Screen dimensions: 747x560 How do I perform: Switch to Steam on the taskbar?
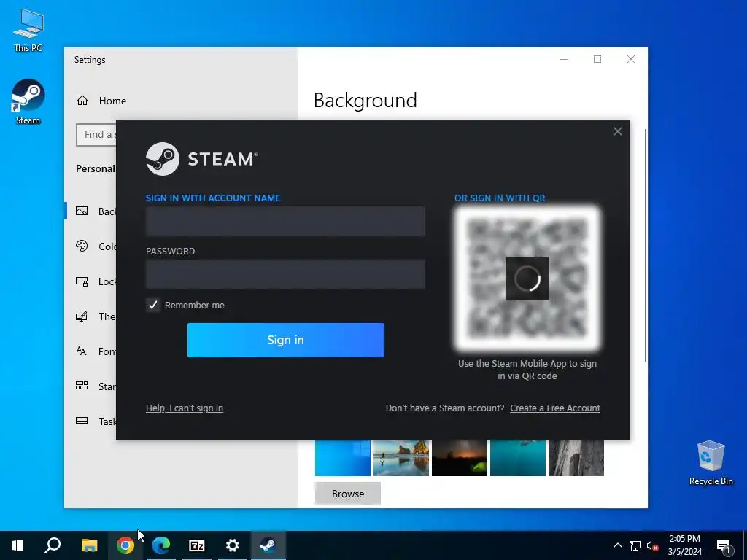268,545
